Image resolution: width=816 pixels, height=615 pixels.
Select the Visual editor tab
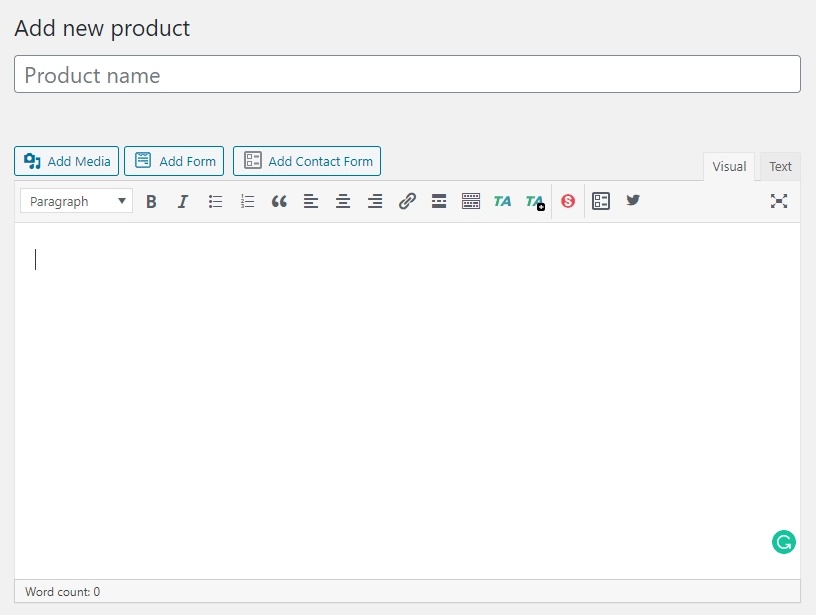(x=729, y=166)
